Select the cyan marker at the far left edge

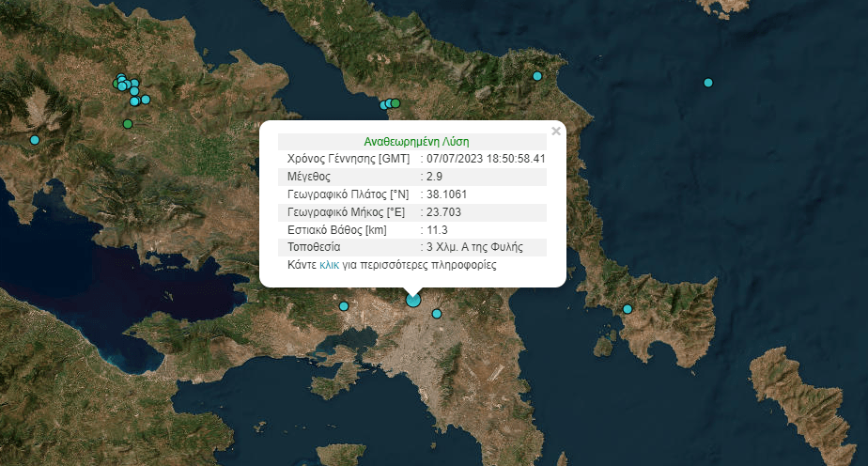[x=35, y=140]
